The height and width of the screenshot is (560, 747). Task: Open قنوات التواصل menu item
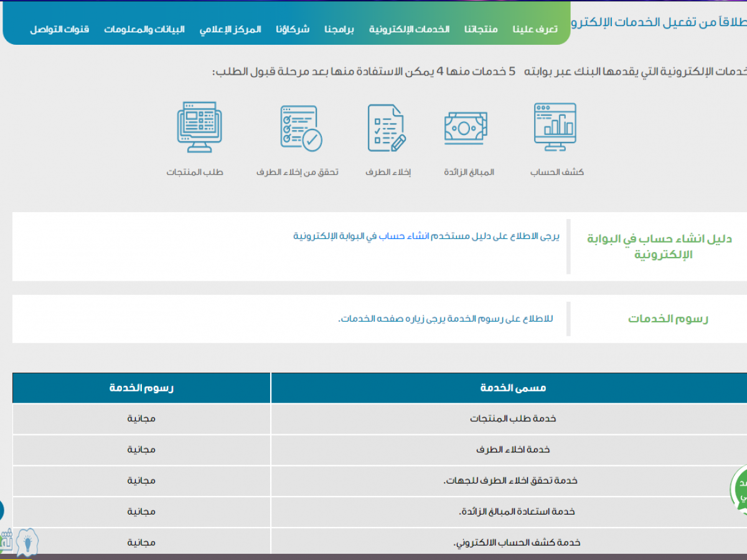click(60, 29)
